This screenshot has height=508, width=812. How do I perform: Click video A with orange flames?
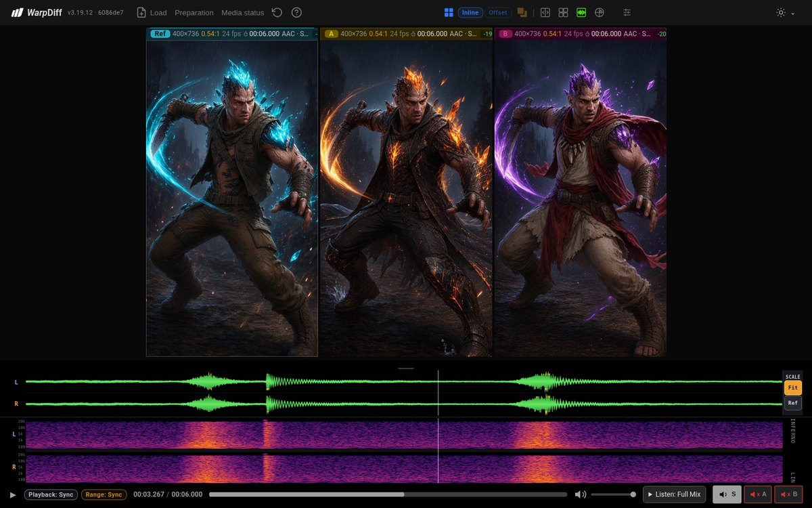(x=406, y=198)
